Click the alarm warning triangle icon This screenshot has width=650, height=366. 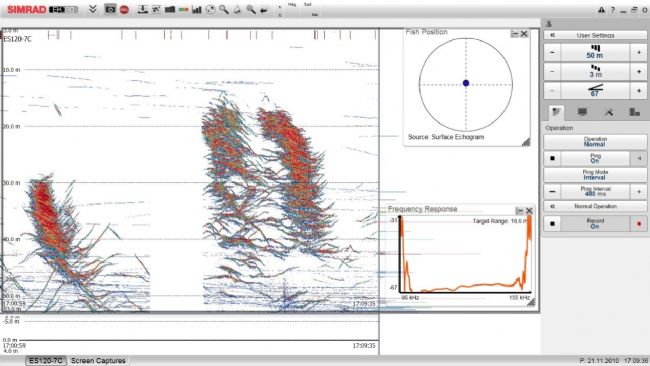pyautogui.click(x=601, y=10)
